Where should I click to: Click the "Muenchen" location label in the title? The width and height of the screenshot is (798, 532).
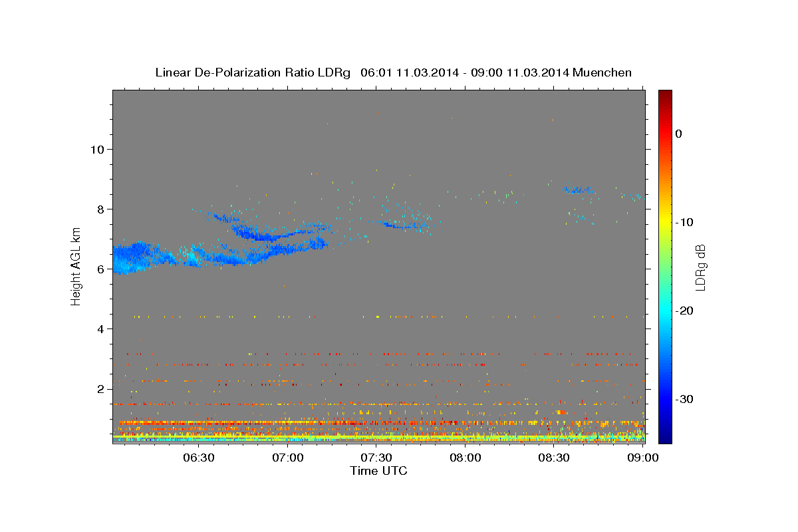602,72
